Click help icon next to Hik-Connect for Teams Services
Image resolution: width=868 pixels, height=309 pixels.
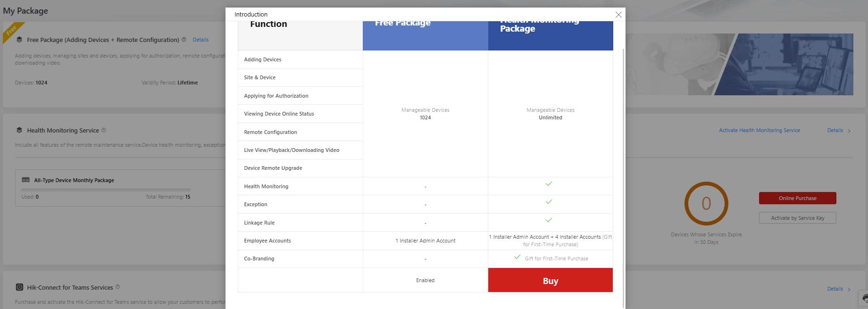(x=117, y=287)
